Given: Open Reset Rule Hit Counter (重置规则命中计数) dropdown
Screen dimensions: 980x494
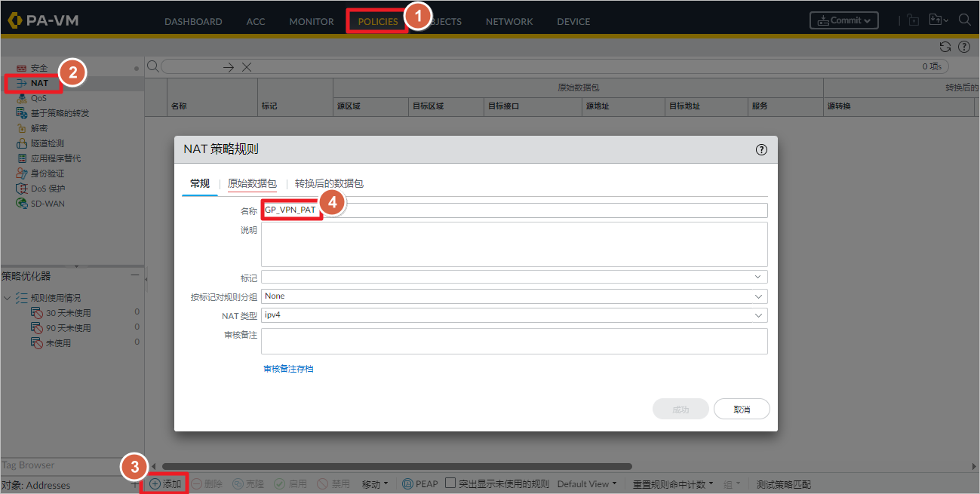Looking at the screenshot, I should coord(671,484).
